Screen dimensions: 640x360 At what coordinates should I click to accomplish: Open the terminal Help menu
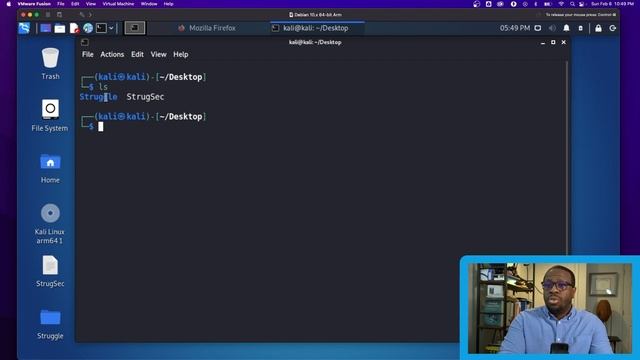[x=181, y=54]
